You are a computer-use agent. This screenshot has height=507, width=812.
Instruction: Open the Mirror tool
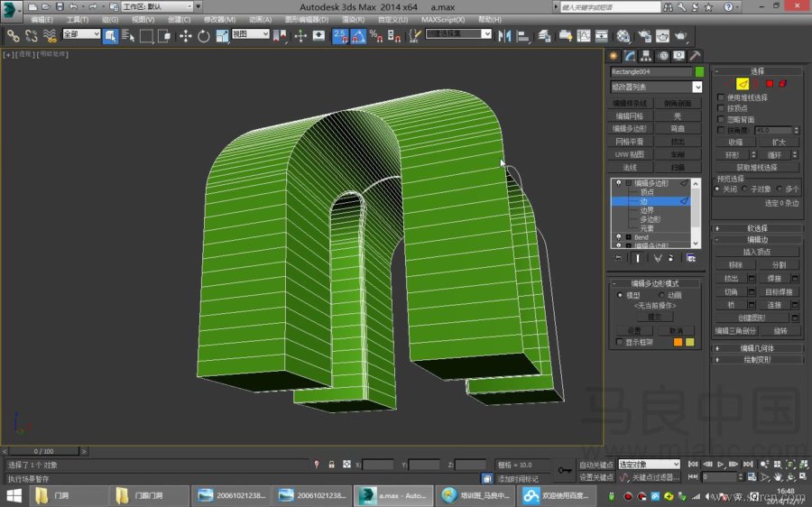point(503,36)
